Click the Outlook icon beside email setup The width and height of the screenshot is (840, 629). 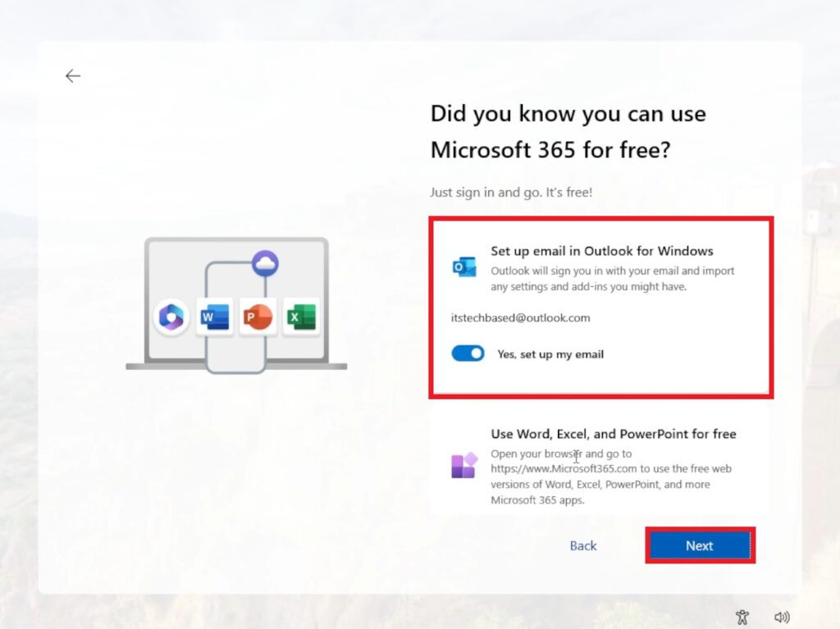(464, 267)
